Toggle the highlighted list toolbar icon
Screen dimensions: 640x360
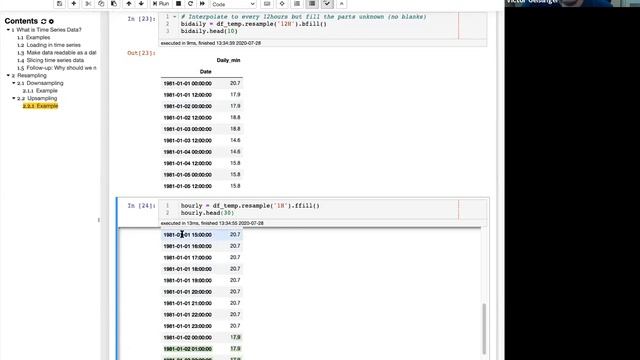(x=312, y=4)
